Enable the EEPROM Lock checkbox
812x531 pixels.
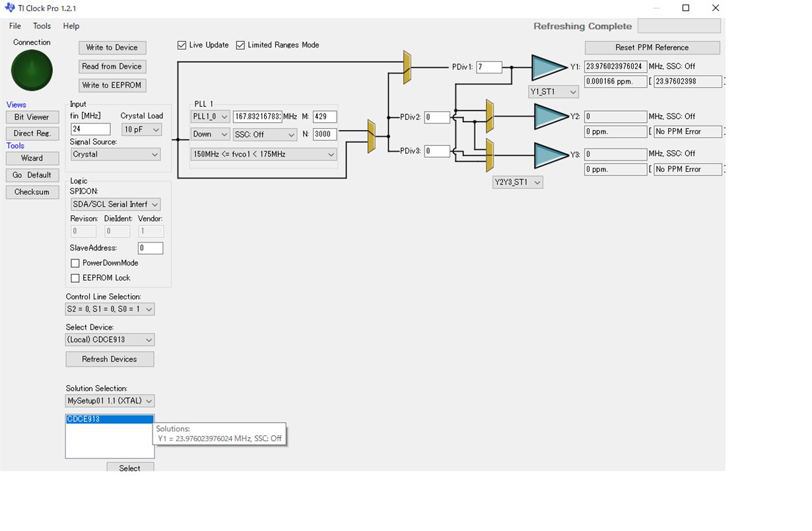[x=75, y=278]
